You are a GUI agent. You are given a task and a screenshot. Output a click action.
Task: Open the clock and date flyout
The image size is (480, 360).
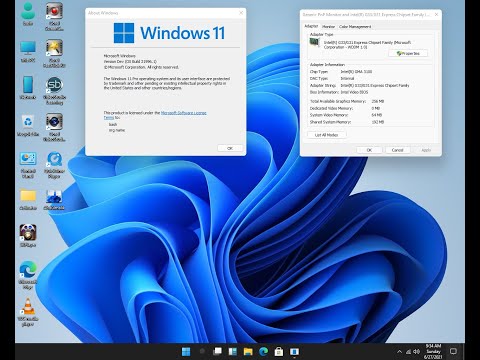tap(433, 351)
